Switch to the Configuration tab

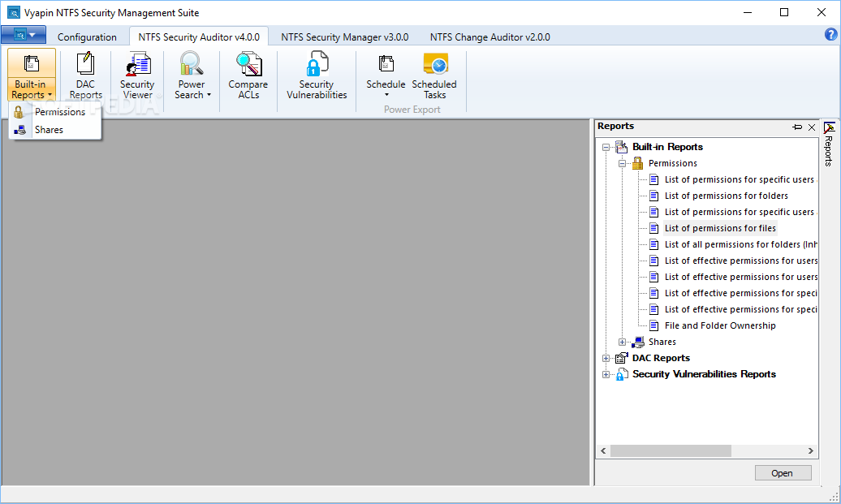[87, 37]
